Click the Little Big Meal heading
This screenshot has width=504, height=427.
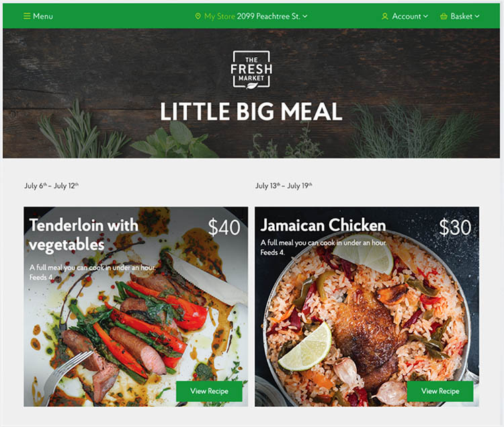pos(251,112)
